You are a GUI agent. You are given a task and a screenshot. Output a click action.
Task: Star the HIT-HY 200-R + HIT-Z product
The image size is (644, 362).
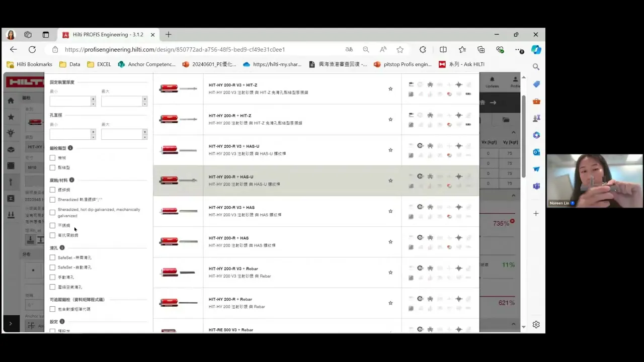390,120
